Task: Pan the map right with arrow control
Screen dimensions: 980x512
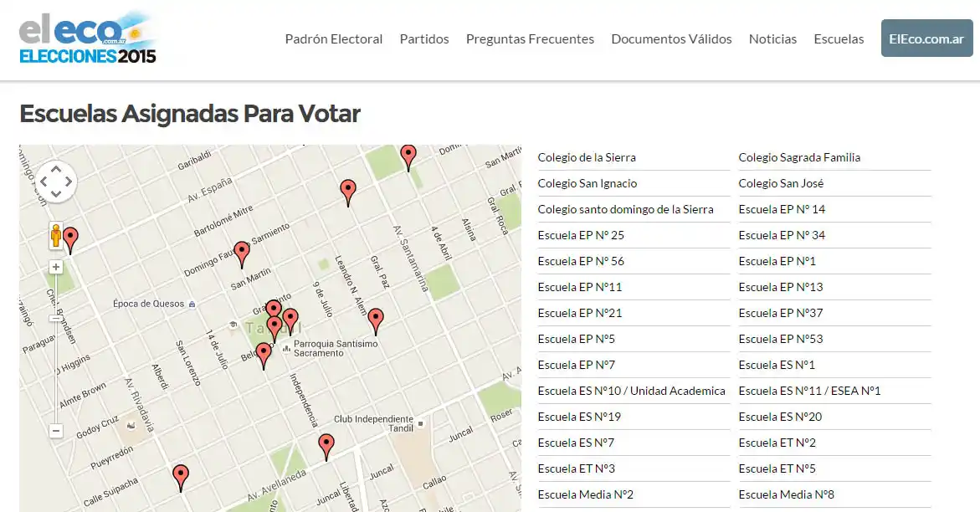Action: click(69, 182)
